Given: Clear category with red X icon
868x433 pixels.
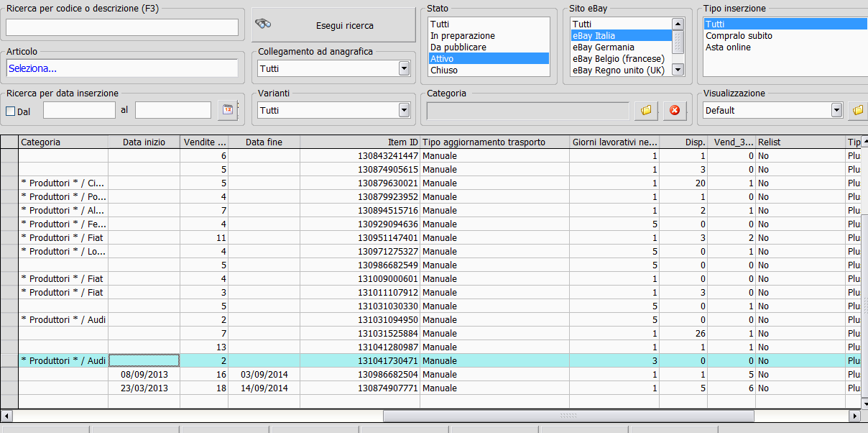Looking at the screenshot, I should pos(675,110).
